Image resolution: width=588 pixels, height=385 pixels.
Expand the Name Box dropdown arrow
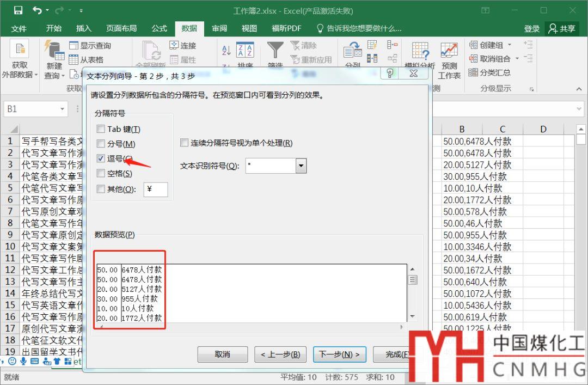pyautogui.click(x=62, y=109)
